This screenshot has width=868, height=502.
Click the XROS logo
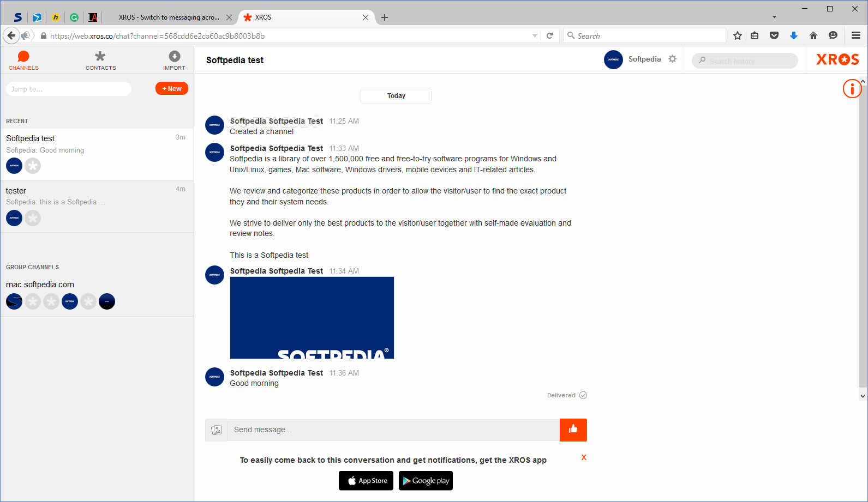point(837,59)
